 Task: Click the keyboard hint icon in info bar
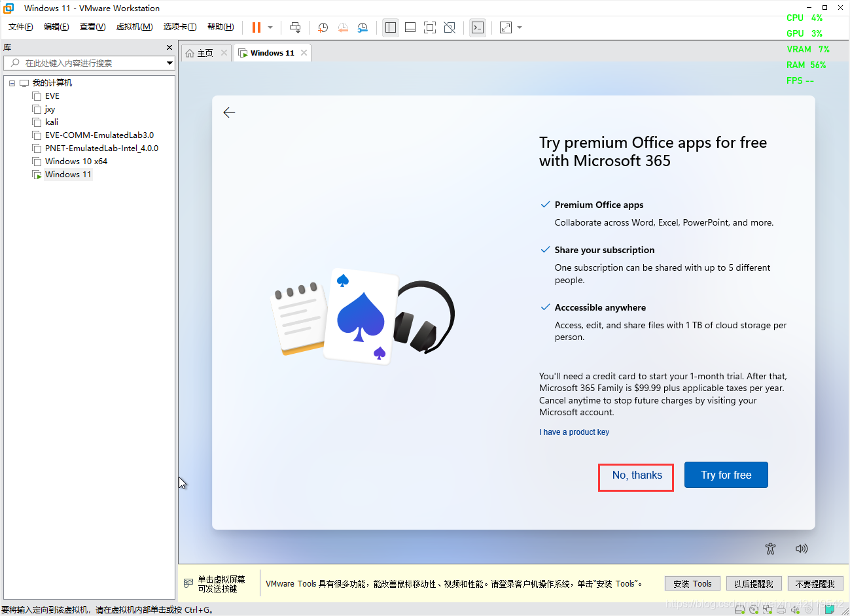[188, 583]
